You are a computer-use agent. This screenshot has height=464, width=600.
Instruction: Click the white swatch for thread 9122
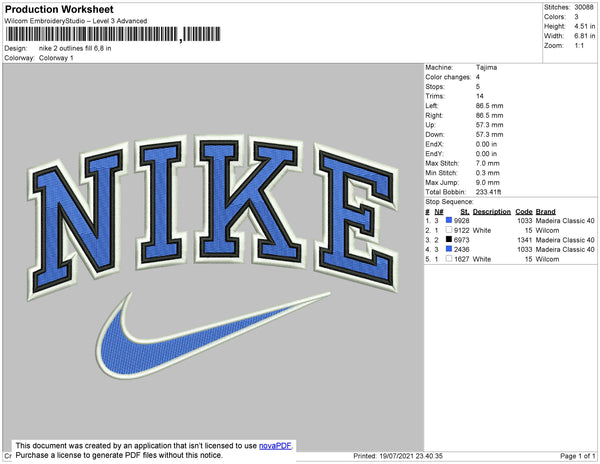(449, 230)
